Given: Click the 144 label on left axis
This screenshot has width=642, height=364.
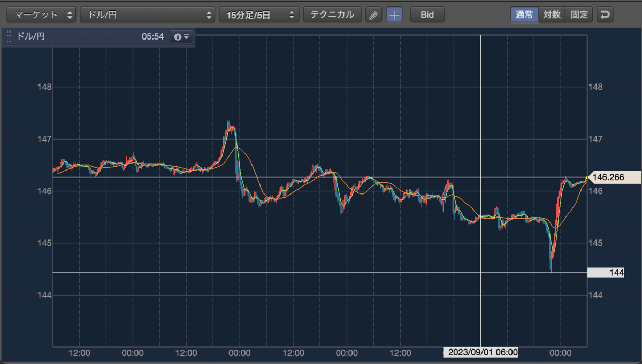Looking at the screenshot, I should 43,295.
